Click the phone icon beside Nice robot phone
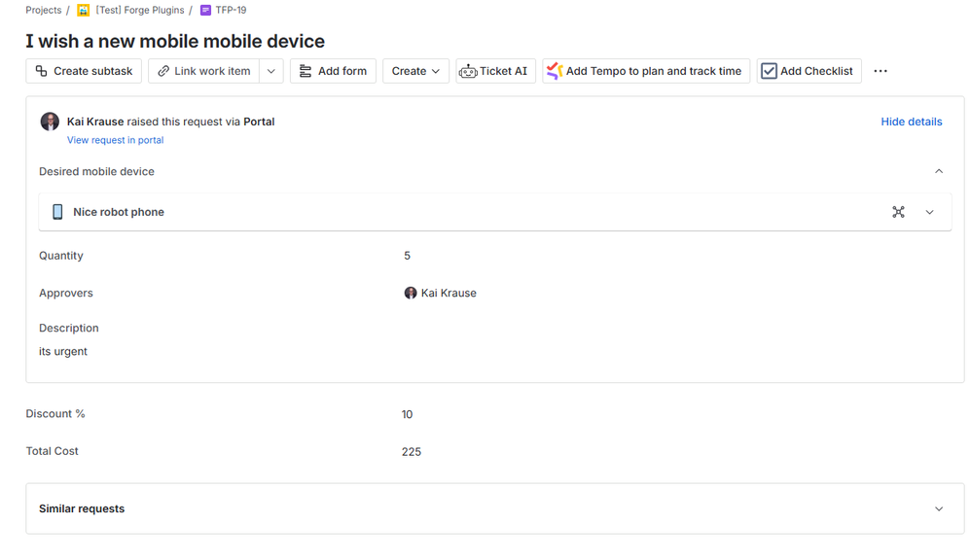Image resolution: width=971 pixels, height=560 pixels. (x=57, y=211)
